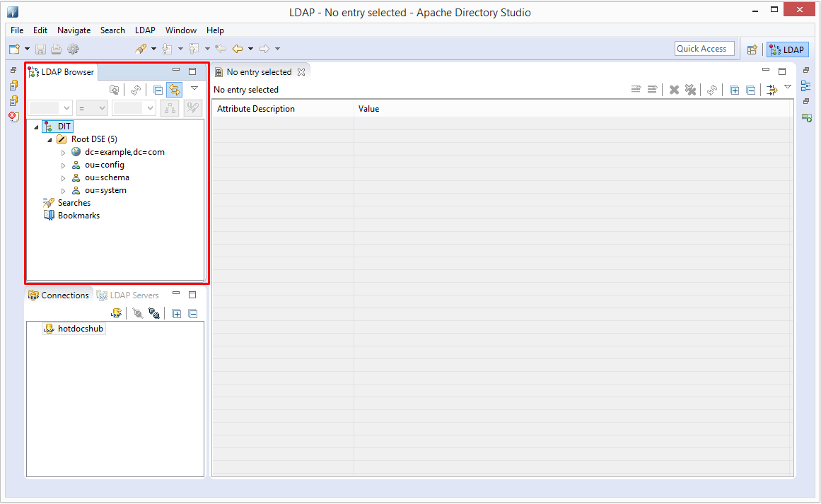Expand the ou=schema tree node
This screenshot has height=504, width=821.
[x=63, y=178]
